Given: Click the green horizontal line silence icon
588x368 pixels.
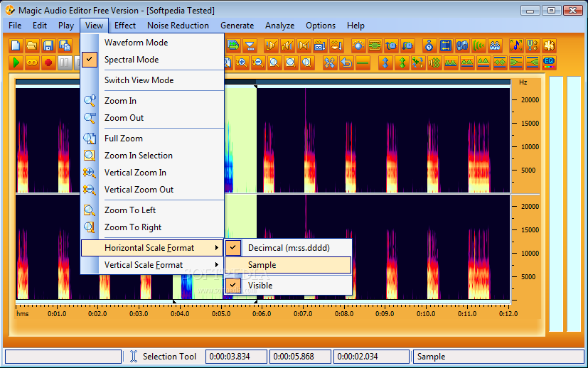Looking at the screenshot, I should coord(363,63).
